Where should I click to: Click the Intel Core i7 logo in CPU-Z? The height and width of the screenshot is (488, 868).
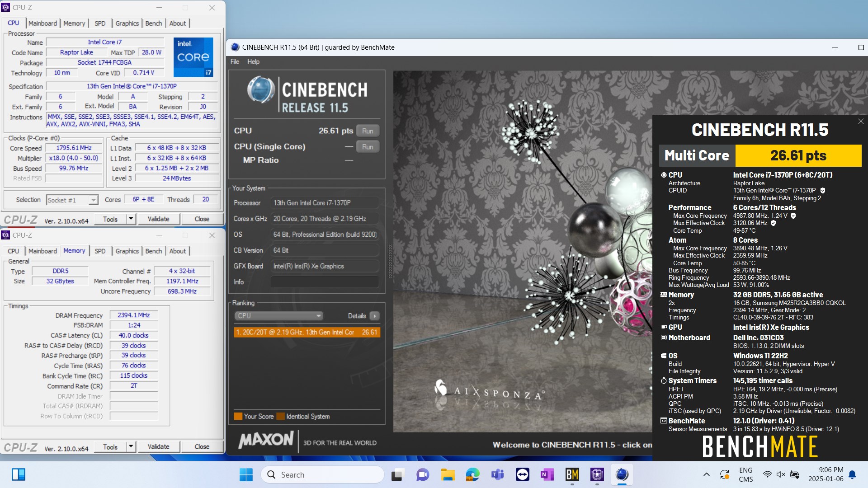pyautogui.click(x=193, y=57)
